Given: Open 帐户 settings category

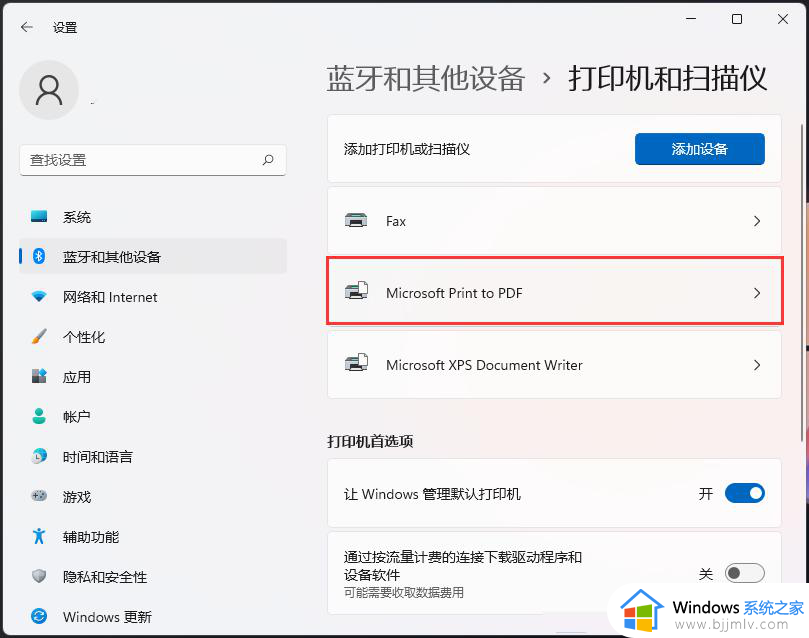Looking at the screenshot, I should (x=153, y=416).
